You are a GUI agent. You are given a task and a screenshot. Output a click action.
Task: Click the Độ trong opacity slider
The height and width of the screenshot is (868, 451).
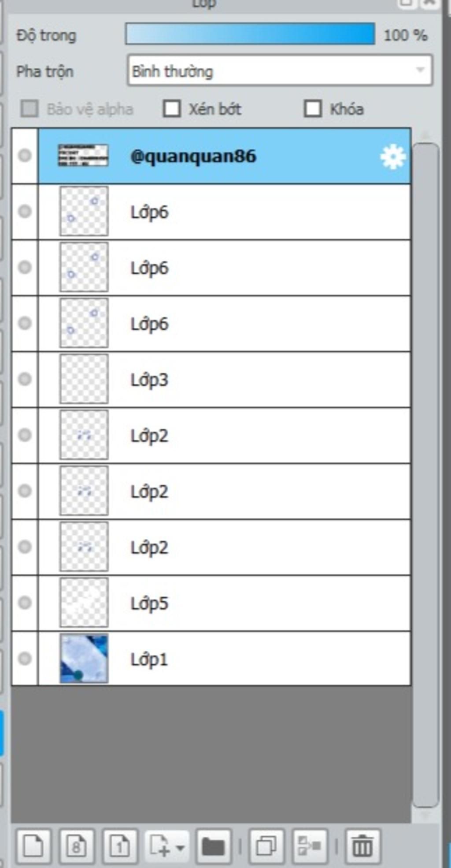coord(250,34)
